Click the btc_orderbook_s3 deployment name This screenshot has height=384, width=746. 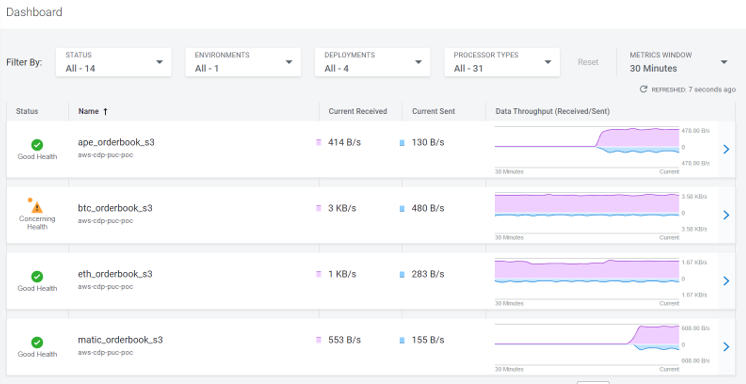click(x=115, y=208)
